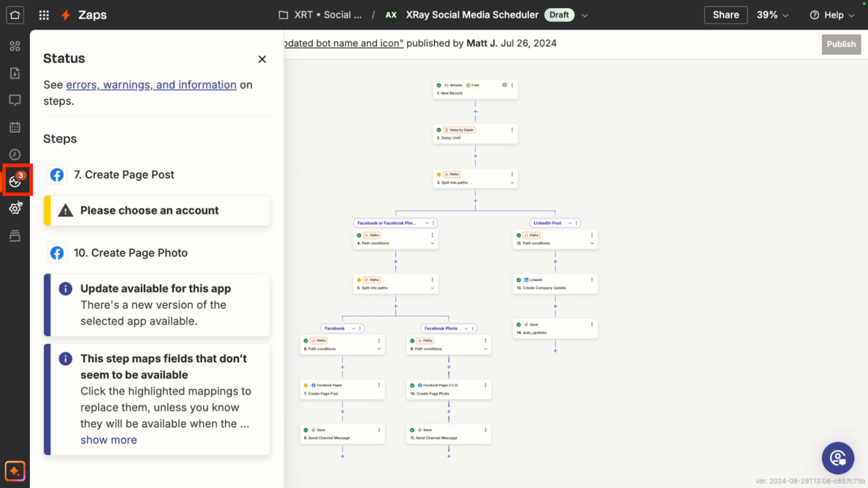Open the versions stack sidebar icon

15,236
